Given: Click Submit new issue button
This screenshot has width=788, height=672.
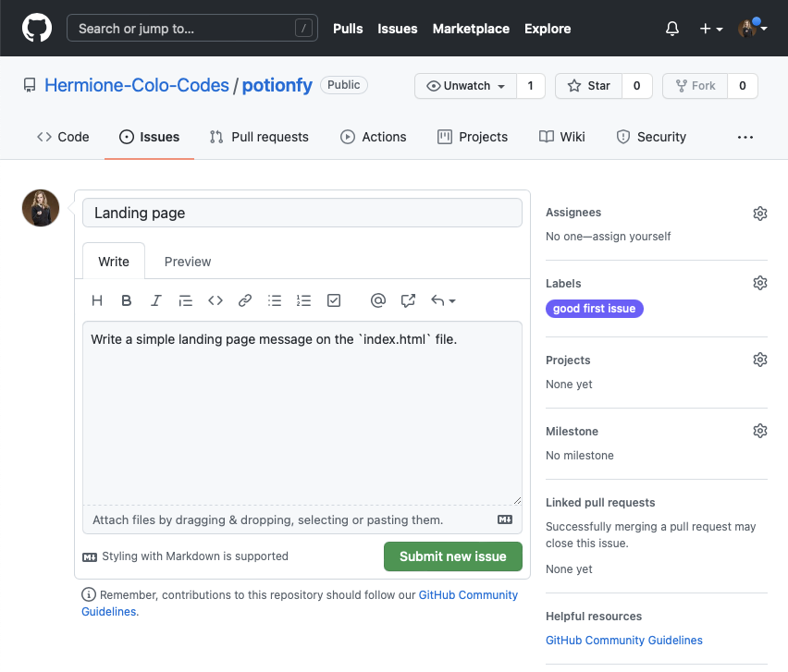Looking at the screenshot, I should tap(452, 556).
